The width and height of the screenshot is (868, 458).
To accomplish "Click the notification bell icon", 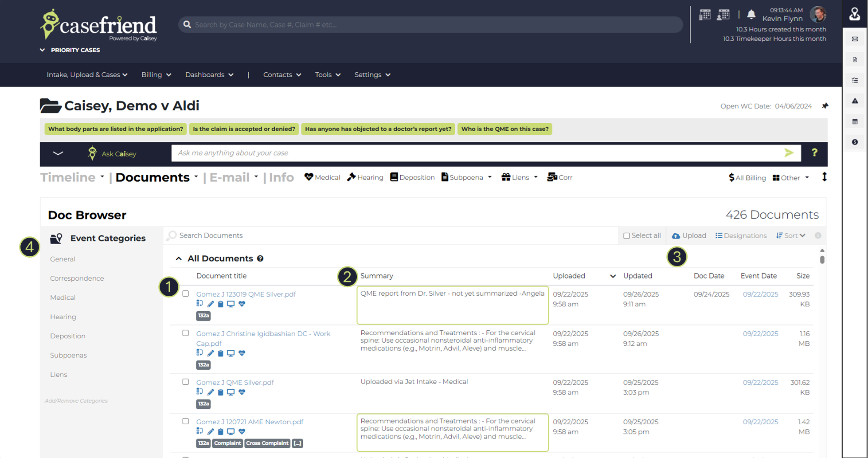I will click(751, 15).
